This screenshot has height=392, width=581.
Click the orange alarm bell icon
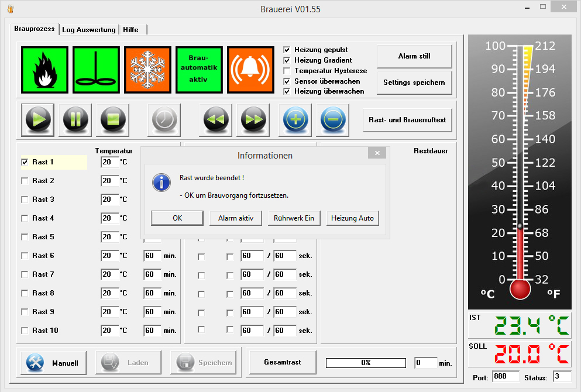[250, 70]
